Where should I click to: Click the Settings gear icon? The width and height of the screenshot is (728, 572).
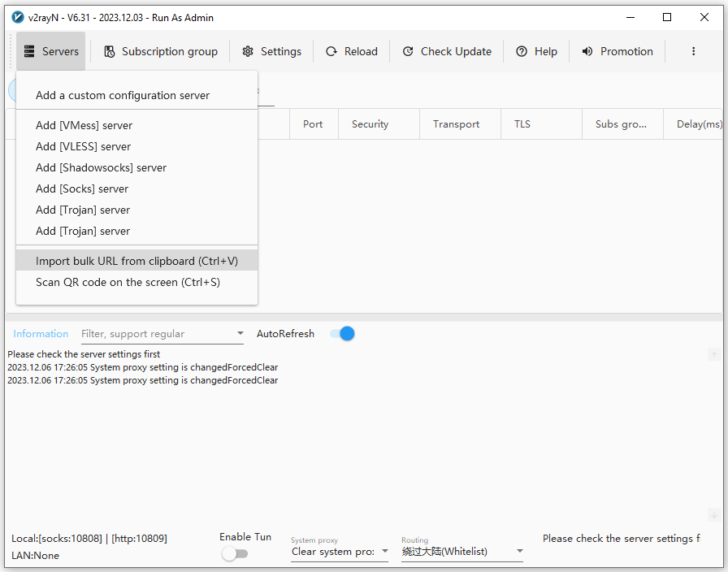248,51
